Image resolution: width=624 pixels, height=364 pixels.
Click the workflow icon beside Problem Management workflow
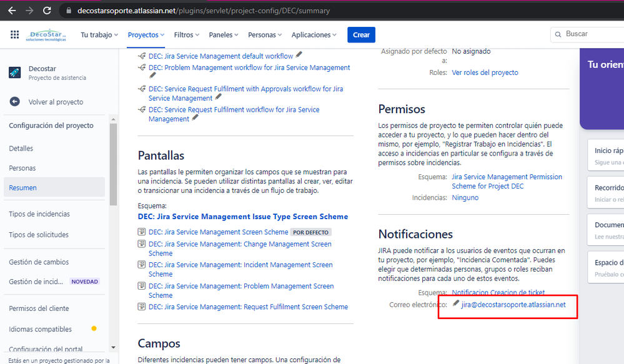pos(142,67)
